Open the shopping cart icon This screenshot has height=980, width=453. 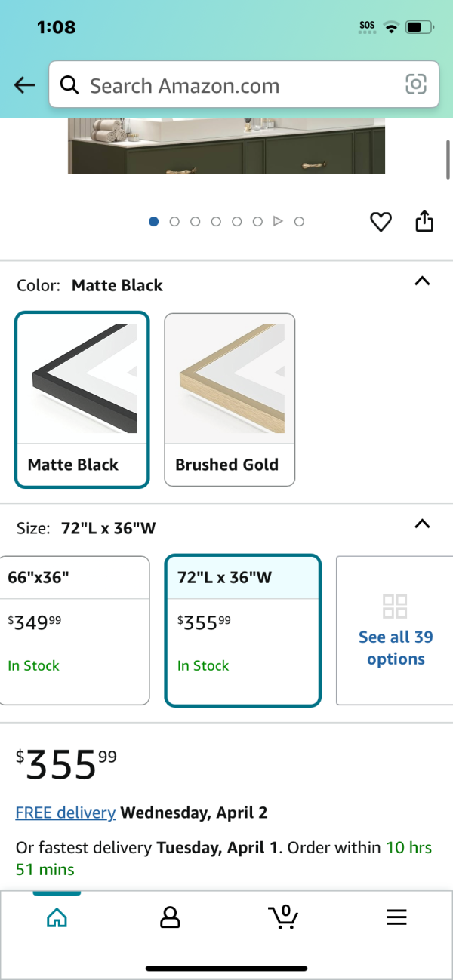click(x=283, y=917)
